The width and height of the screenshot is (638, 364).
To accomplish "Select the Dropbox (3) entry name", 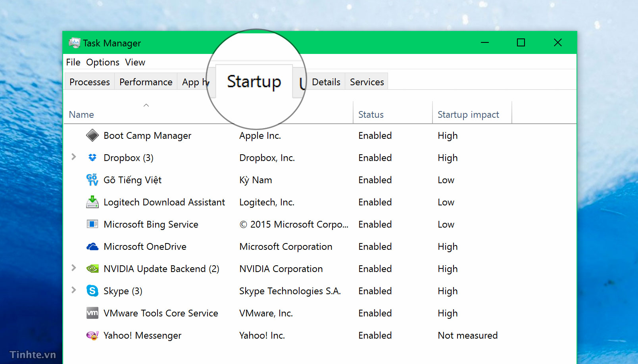I will point(129,158).
